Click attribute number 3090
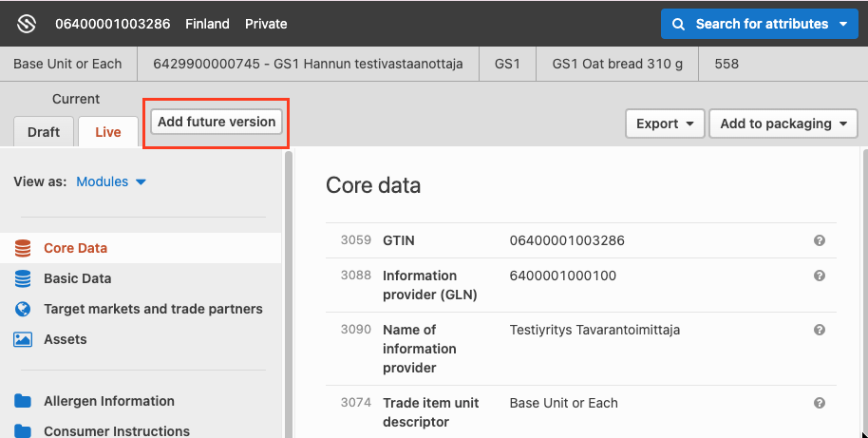This screenshot has height=438, width=868. (356, 329)
